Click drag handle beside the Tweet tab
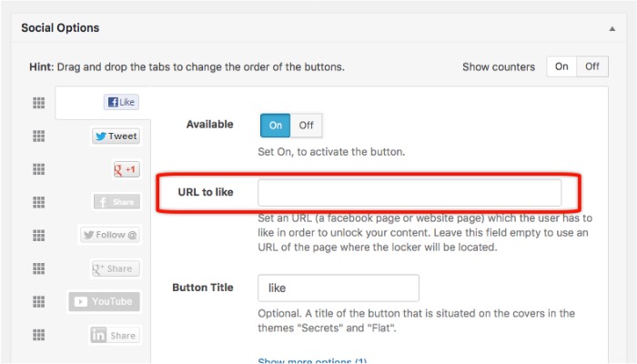Viewport: 637px width, 364px height. point(38,136)
